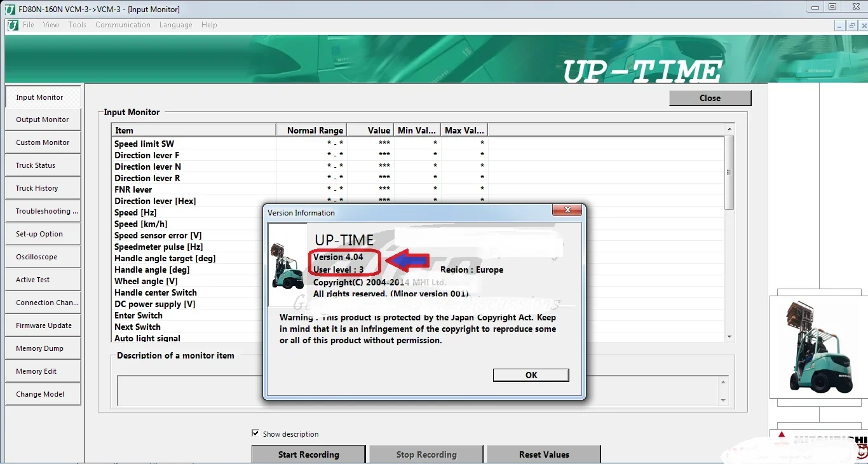Viewport: 868px width, 464px height.
Task: Click inside the monitor item description box
Action: point(418,391)
